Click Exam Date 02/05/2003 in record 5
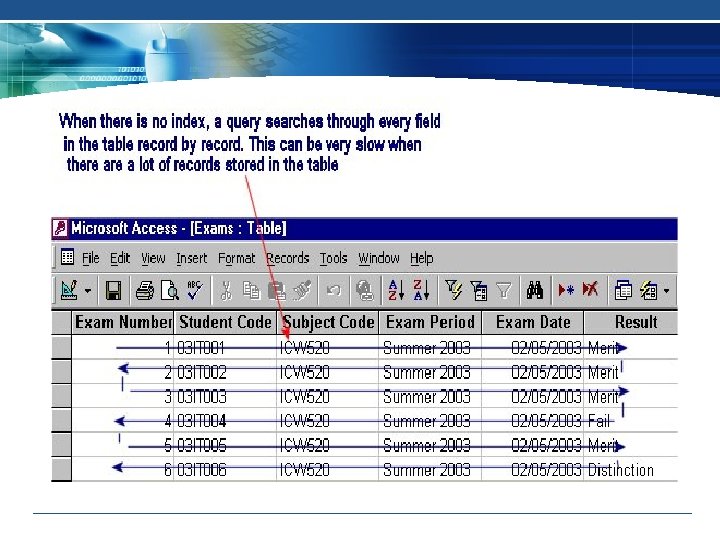The width and height of the screenshot is (720, 540). coord(533,445)
